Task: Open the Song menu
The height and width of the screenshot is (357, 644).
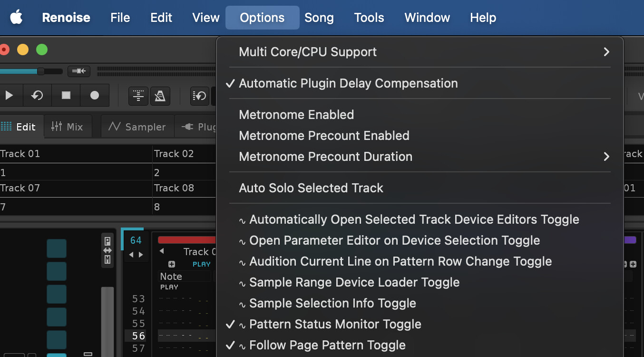Action: [319, 18]
